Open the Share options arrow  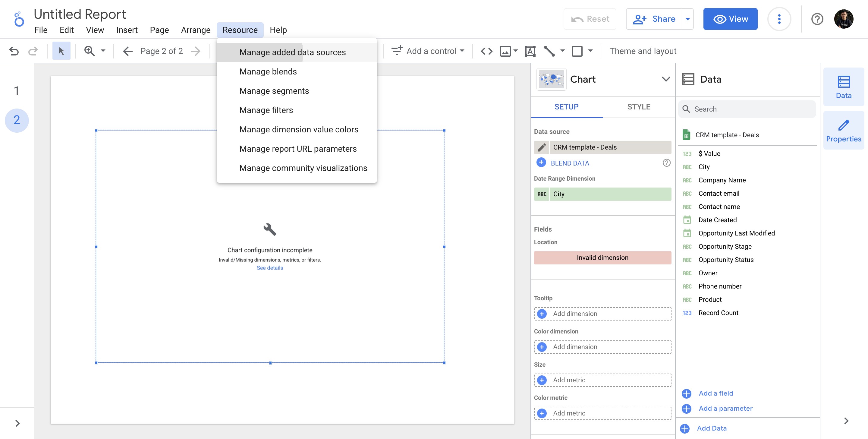tap(687, 19)
